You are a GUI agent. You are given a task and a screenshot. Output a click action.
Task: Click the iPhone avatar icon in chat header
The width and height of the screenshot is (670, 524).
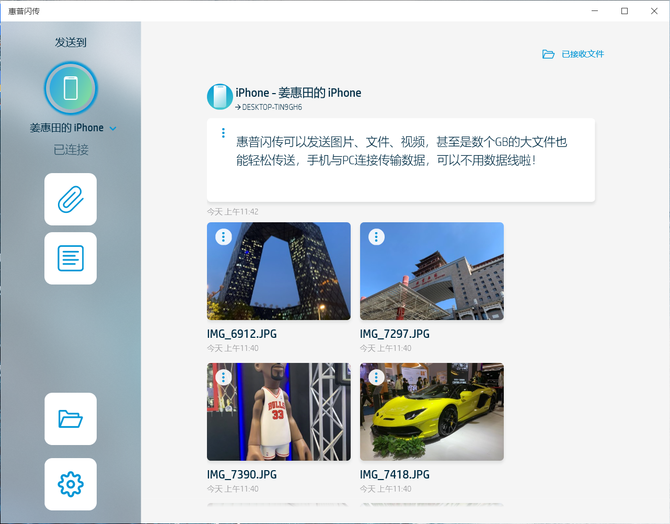[x=220, y=97]
